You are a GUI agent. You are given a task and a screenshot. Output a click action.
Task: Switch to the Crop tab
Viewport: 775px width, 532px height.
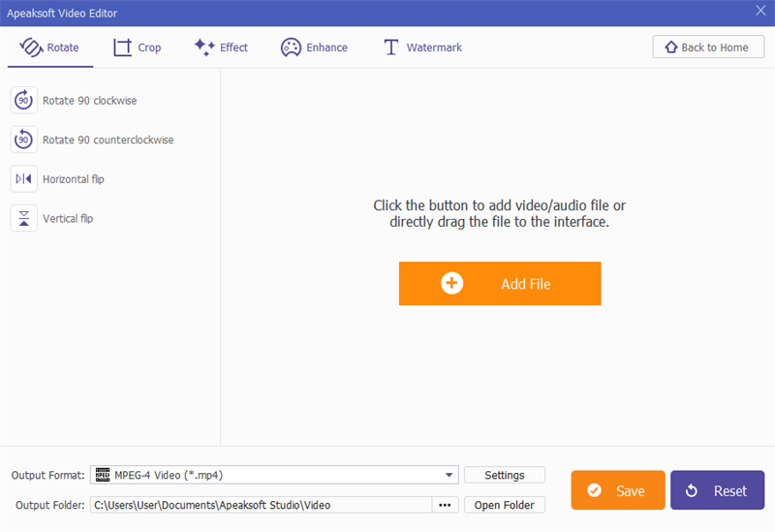pos(137,47)
